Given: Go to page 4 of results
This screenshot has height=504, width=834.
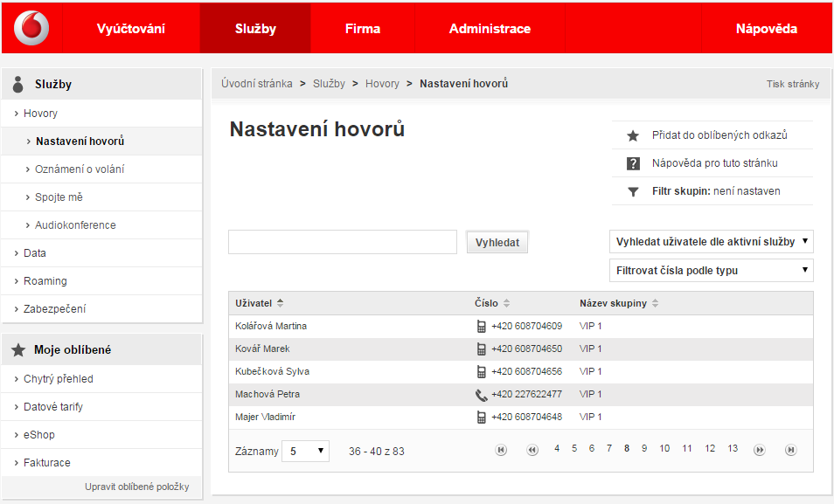Looking at the screenshot, I should 557,449.
